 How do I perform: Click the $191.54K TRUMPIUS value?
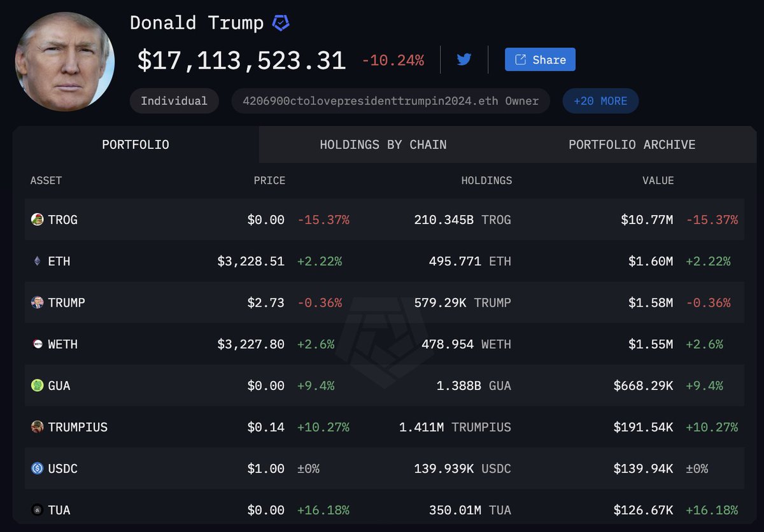coord(643,427)
